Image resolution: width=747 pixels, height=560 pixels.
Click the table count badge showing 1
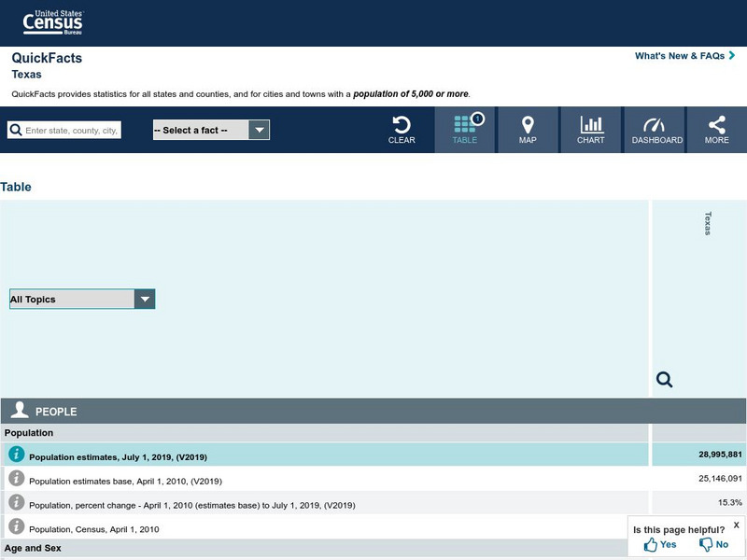(x=477, y=119)
